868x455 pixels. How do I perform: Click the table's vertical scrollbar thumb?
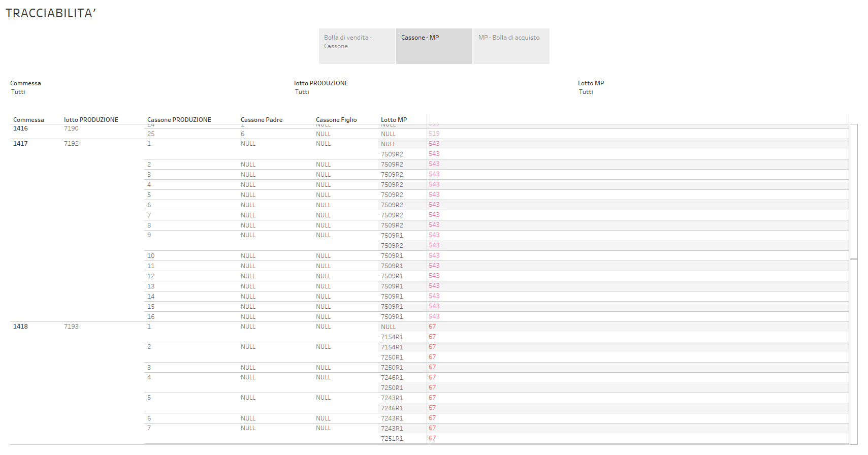tap(854, 191)
